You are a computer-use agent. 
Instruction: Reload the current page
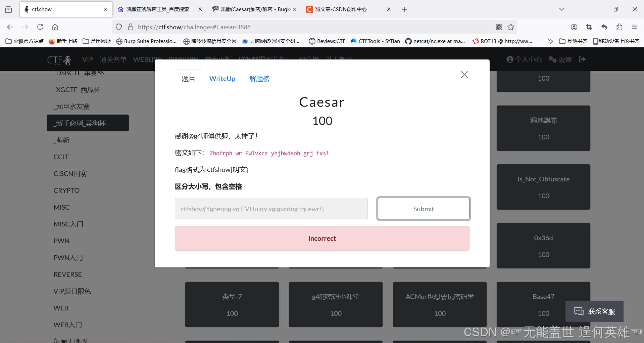[40, 27]
